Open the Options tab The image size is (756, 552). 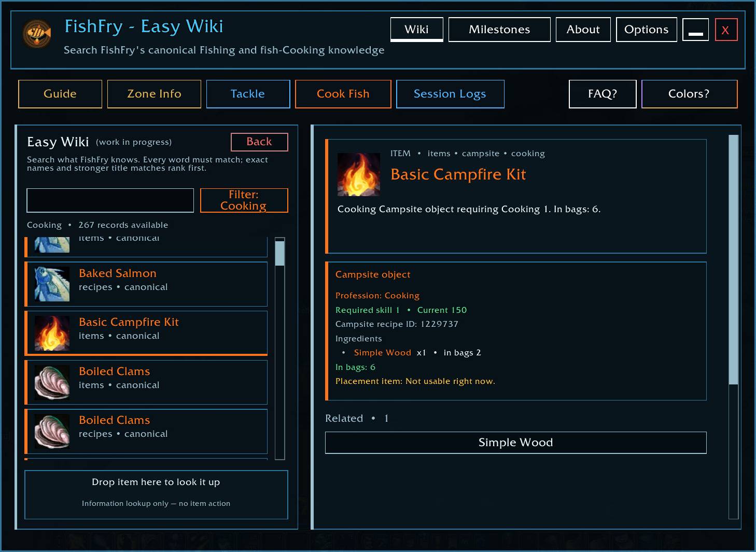647,30
